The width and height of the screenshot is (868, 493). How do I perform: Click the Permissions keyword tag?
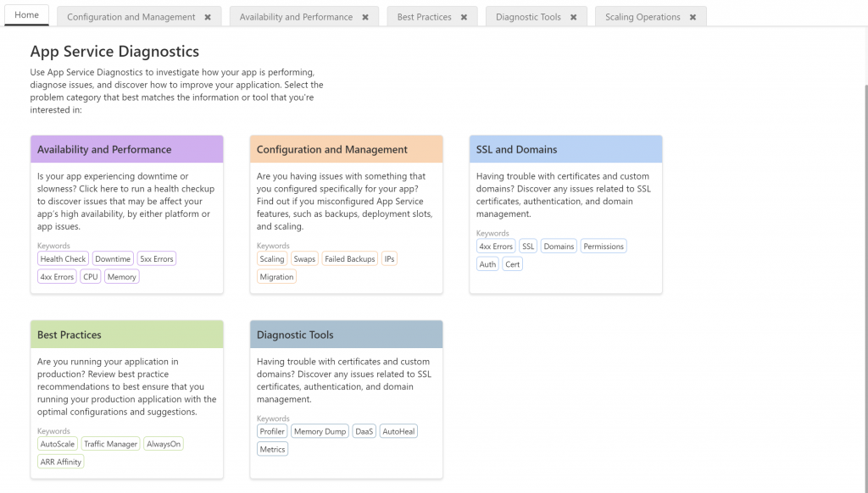tap(604, 246)
